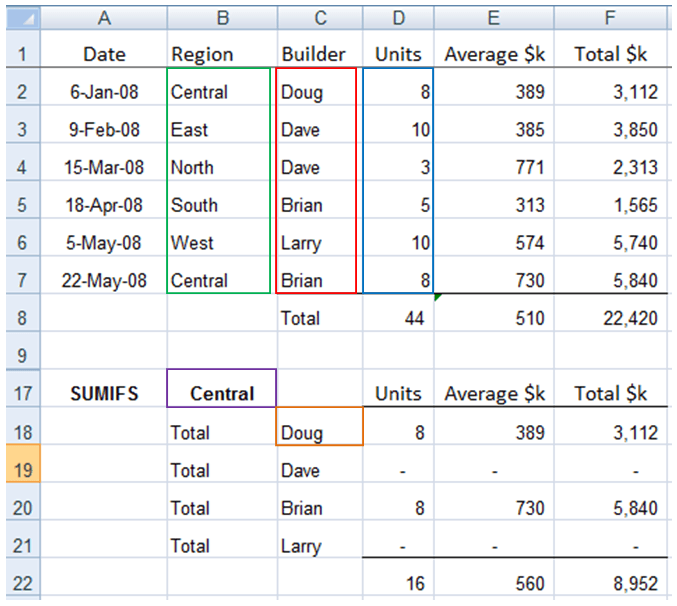This screenshot has width=677, height=606.
Task: Click total value 3,850
Action: [x=610, y=124]
